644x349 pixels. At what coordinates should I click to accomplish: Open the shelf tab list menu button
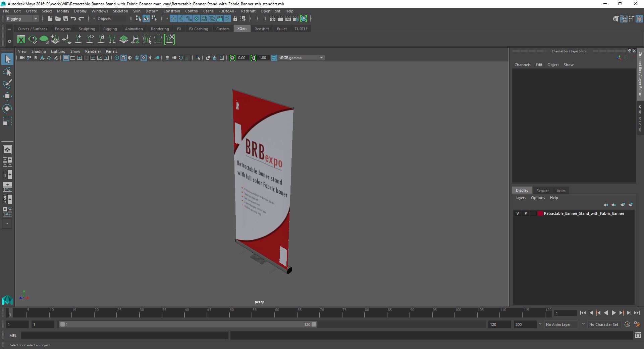(x=9, y=29)
